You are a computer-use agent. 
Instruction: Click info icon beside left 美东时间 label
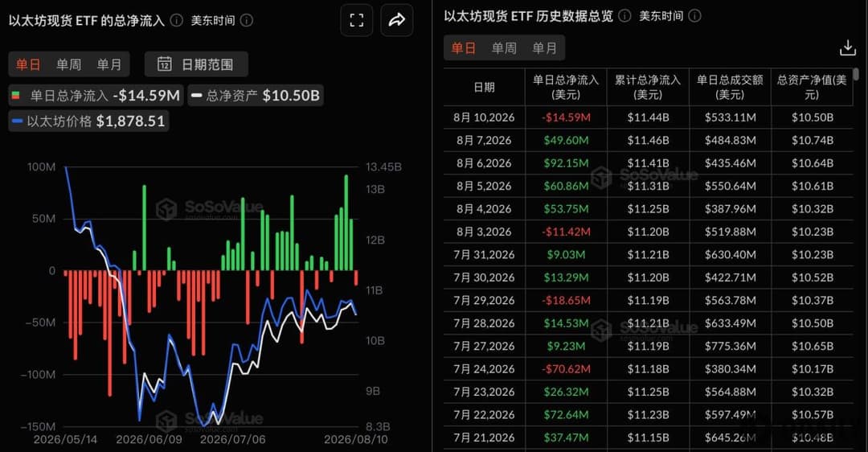point(247,20)
